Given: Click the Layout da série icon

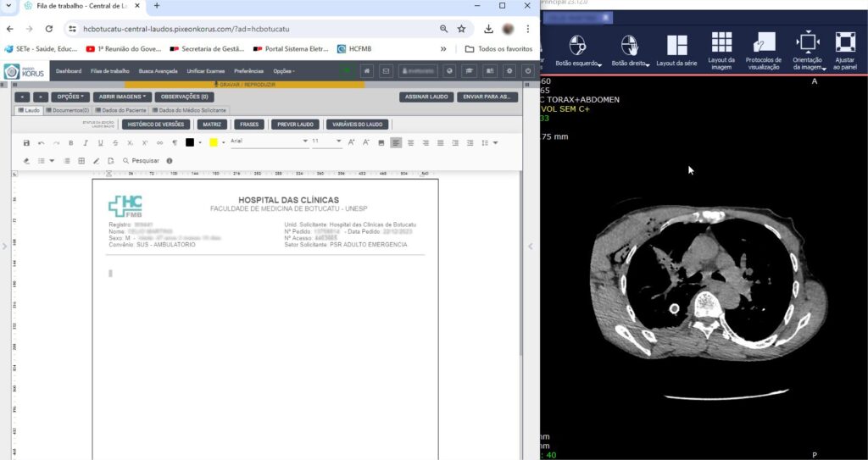Looking at the screenshot, I should pyautogui.click(x=676, y=46).
